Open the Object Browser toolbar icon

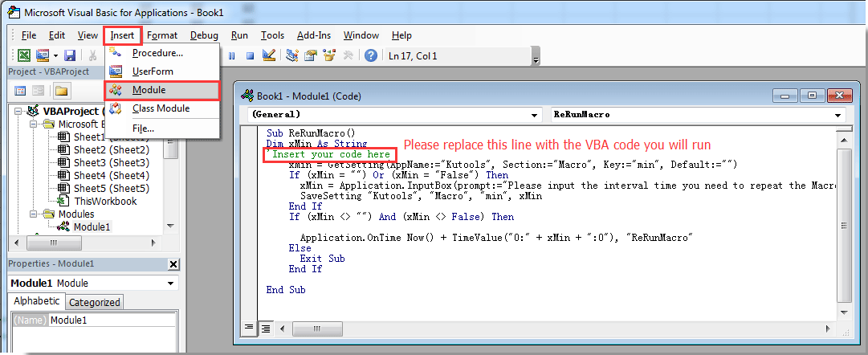point(329,55)
